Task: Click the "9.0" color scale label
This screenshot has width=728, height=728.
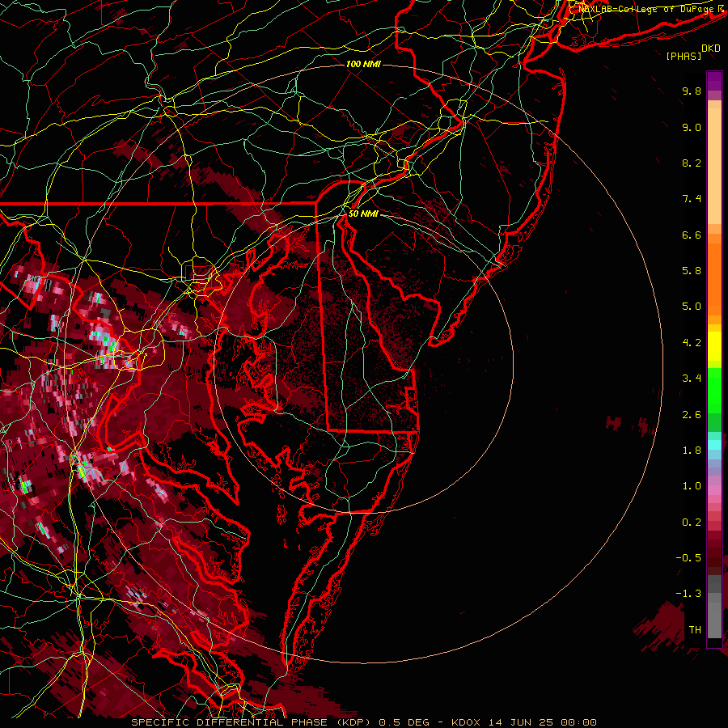Action: pyautogui.click(x=692, y=127)
